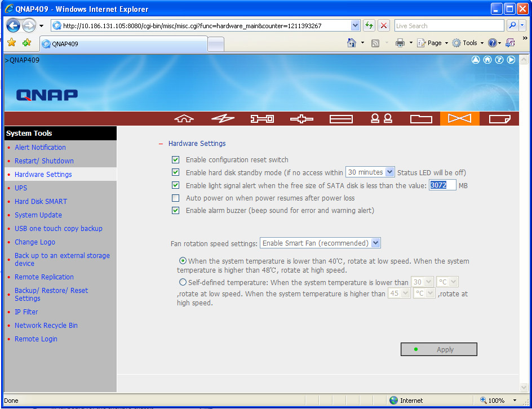
Task: Toggle Enable hard disk standby mode checkbox
Action: (175, 172)
